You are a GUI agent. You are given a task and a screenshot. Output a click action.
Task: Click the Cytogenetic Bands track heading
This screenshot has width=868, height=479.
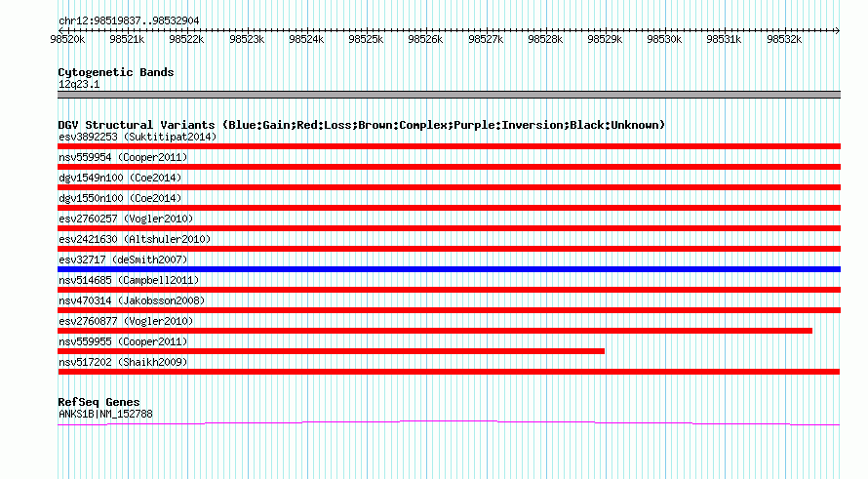[x=116, y=72]
